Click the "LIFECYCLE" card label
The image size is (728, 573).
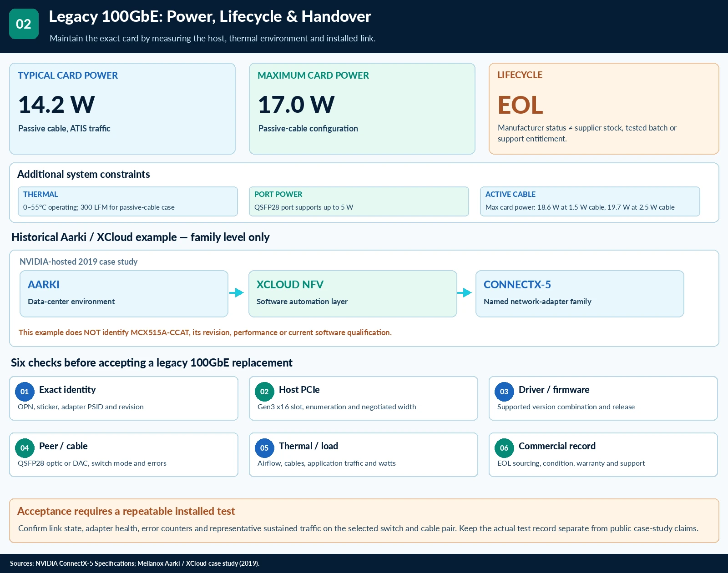pyautogui.click(x=520, y=75)
